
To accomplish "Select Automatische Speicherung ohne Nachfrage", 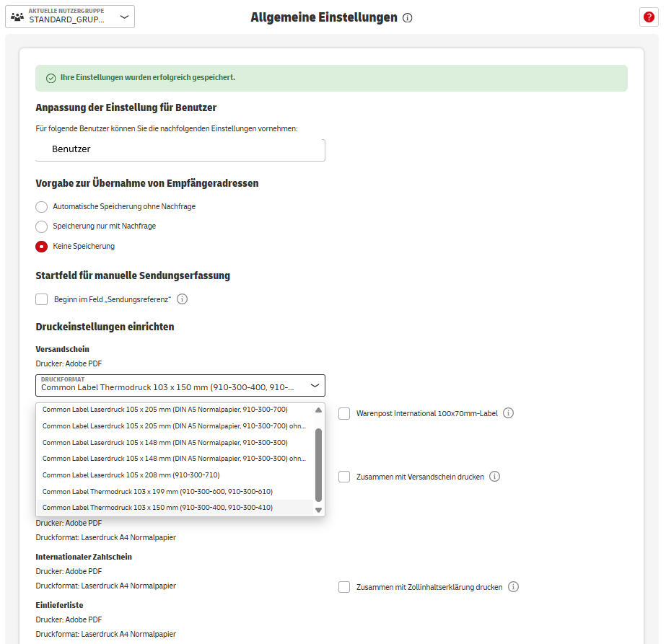I will pyautogui.click(x=42, y=207).
